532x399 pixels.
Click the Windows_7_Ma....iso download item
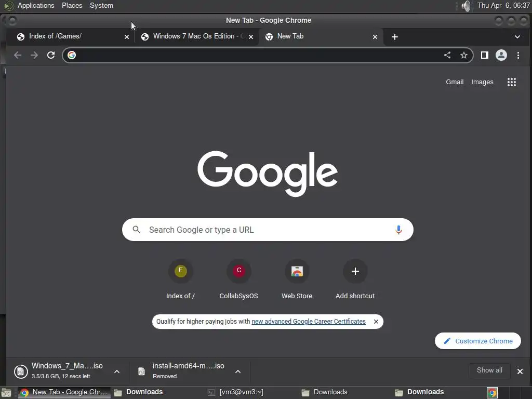coord(67,371)
